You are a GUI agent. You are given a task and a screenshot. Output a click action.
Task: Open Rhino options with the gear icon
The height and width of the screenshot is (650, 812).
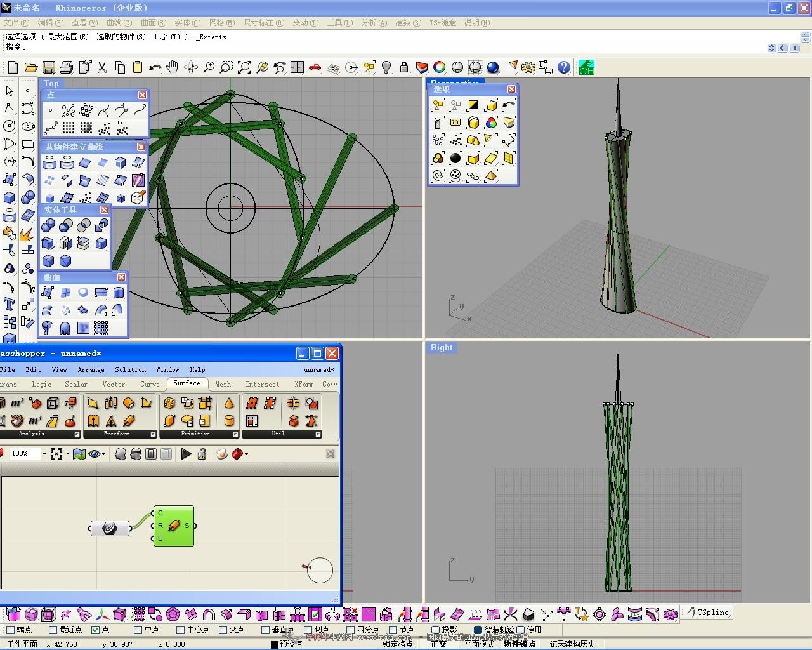tap(528, 67)
